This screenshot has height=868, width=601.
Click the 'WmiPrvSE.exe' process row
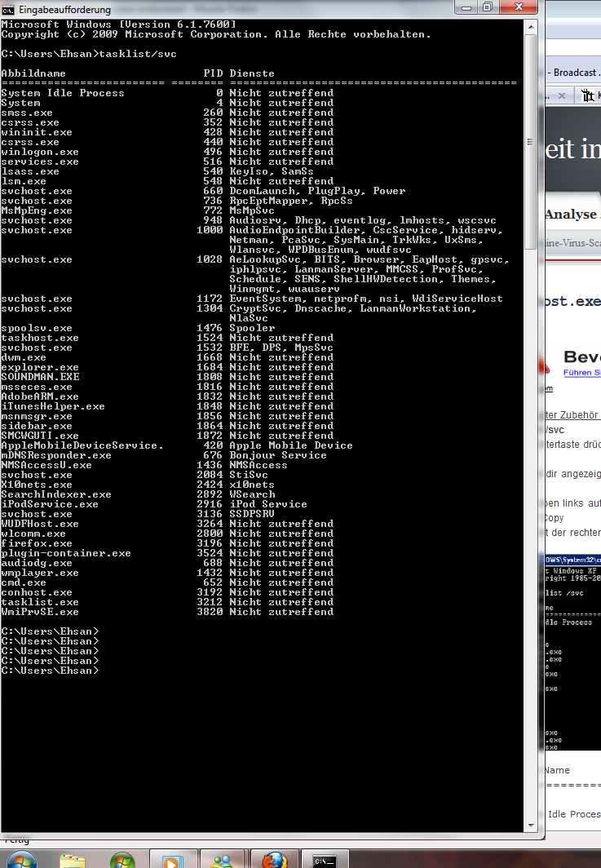pos(167,612)
